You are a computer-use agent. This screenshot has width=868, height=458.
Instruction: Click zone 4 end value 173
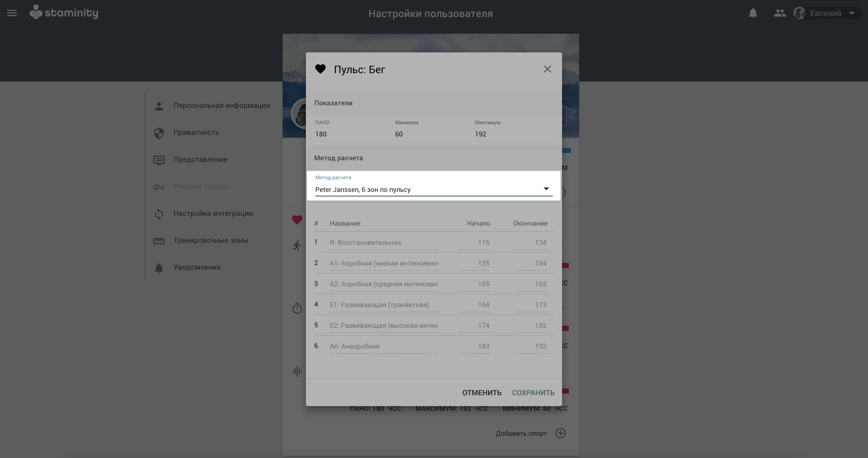pyautogui.click(x=531, y=305)
